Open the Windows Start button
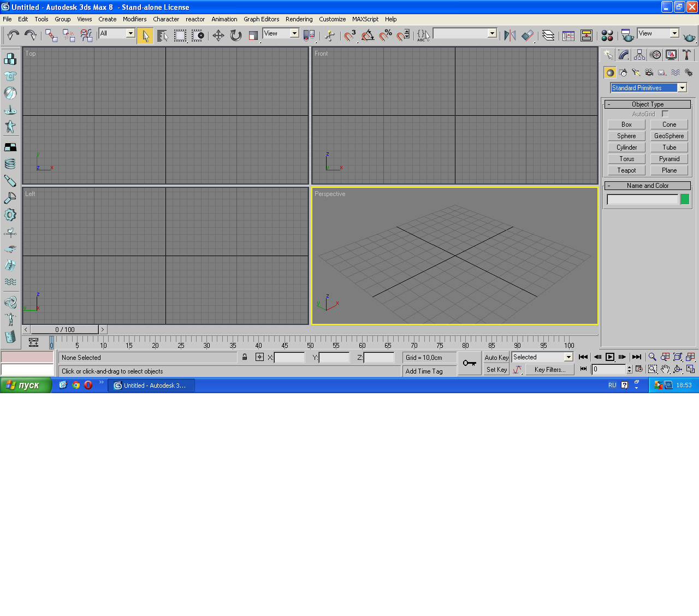This screenshot has height=616, width=699. tap(25, 385)
